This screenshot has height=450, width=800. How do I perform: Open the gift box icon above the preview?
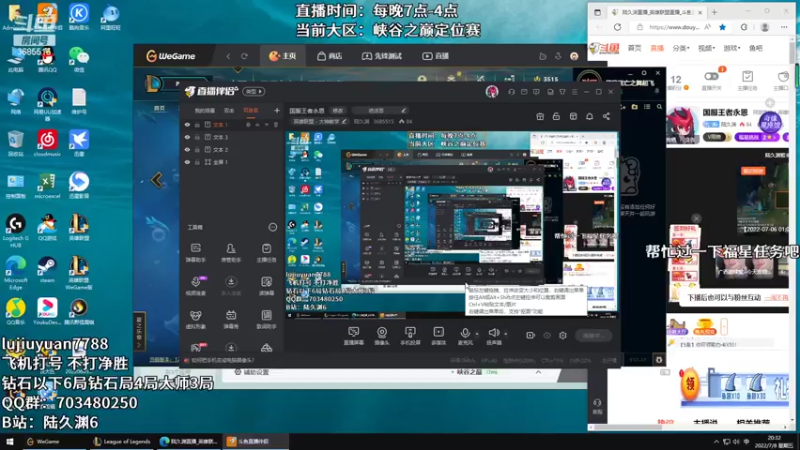pos(540,116)
